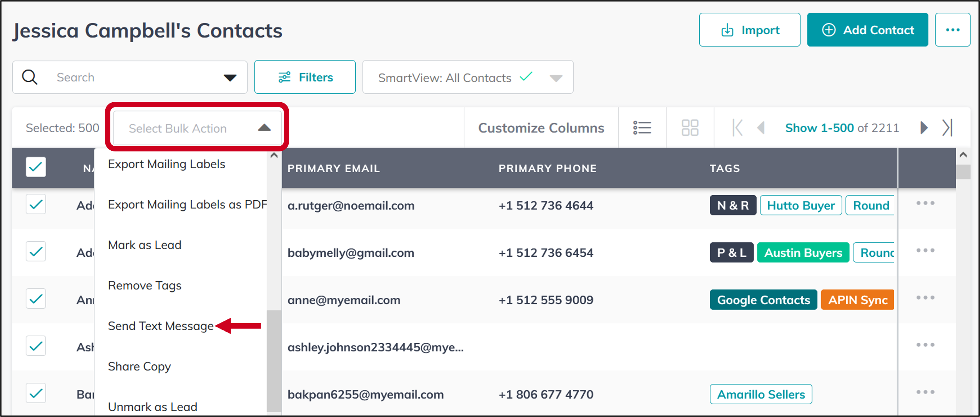
Task: Switch to list view layout
Action: point(642,127)
